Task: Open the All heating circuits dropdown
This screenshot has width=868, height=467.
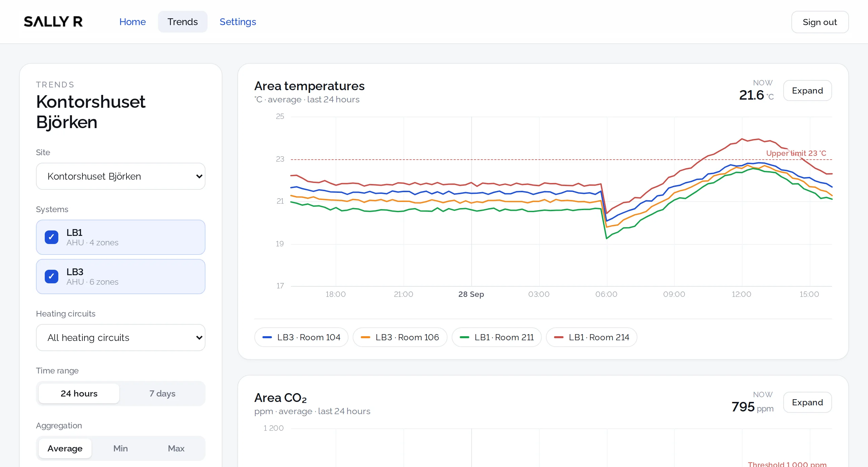Action: click(x=121, y=338)
